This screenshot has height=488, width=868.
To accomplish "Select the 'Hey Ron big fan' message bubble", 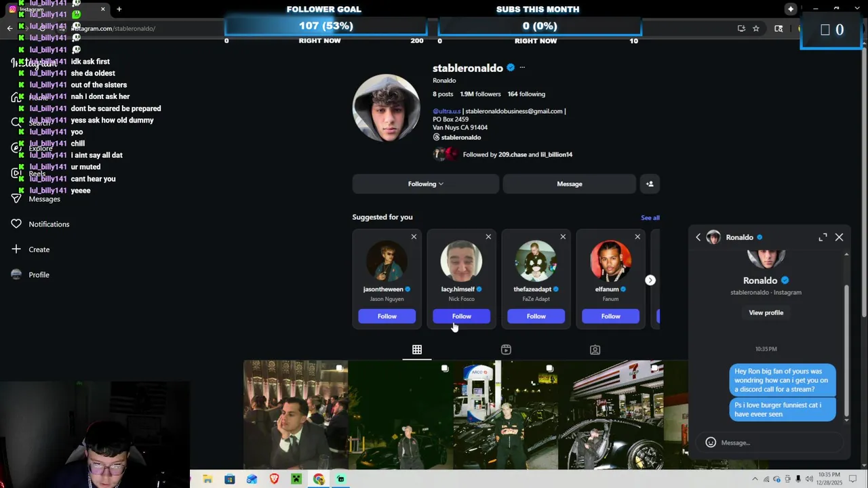I will (x=783, y=380).
